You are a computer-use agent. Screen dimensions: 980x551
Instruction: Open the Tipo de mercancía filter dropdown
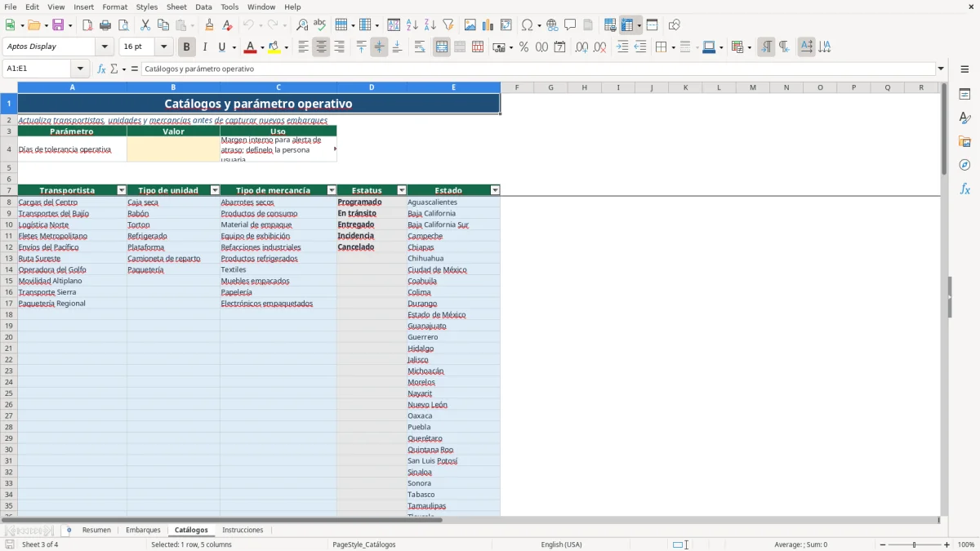pyautogui.click(x=332, y=190)
